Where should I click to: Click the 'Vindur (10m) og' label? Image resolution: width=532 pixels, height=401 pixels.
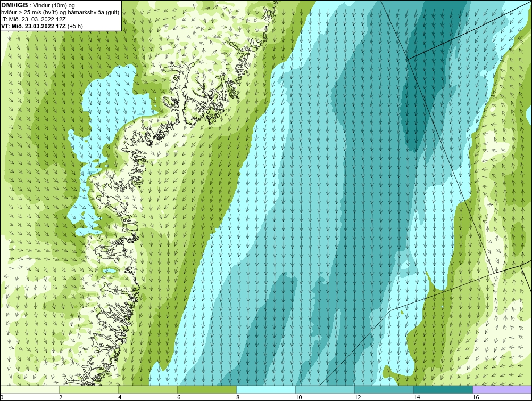point(54,5)
